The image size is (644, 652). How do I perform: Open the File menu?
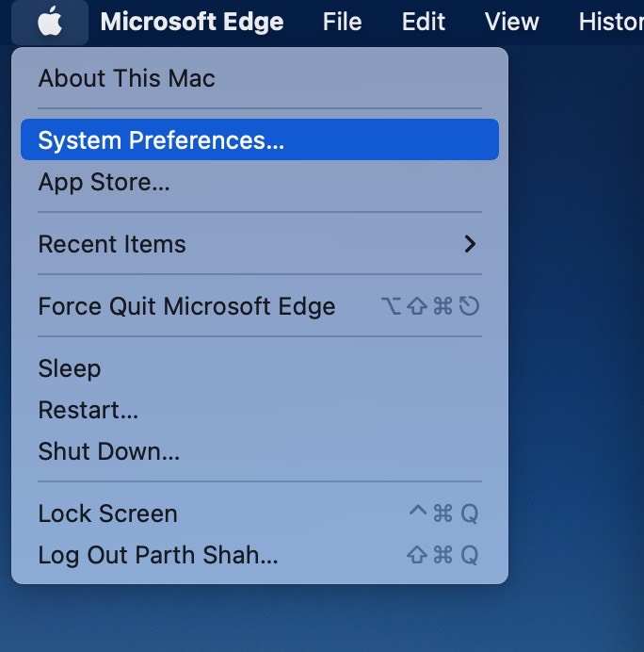click(343, 22)
